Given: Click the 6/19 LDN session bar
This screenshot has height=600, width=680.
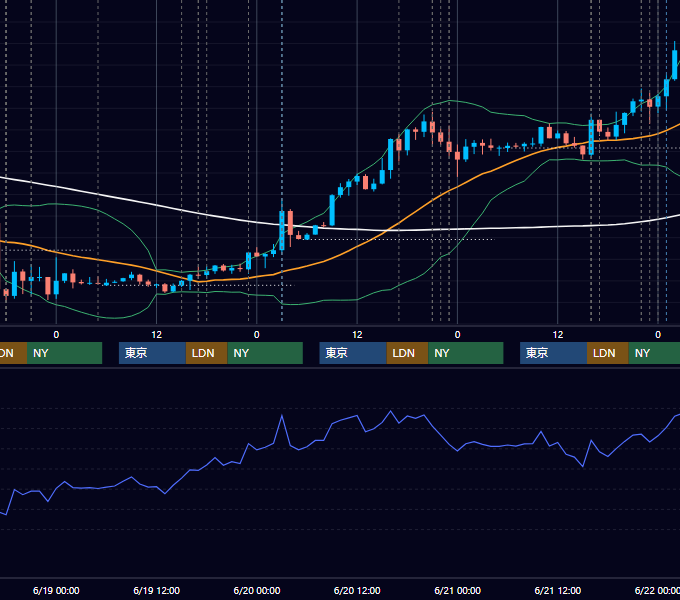Looking at the screenshot, I should pos(206,353).
